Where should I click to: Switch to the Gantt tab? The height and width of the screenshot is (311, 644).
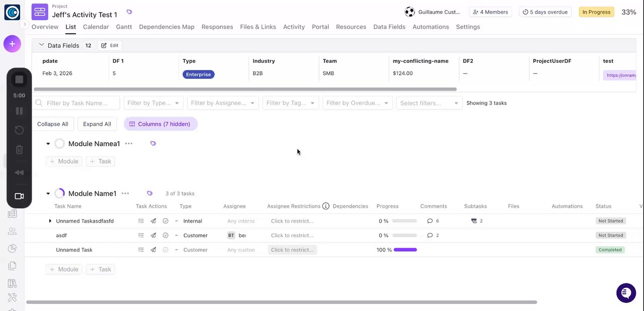[x=124, y=27]
